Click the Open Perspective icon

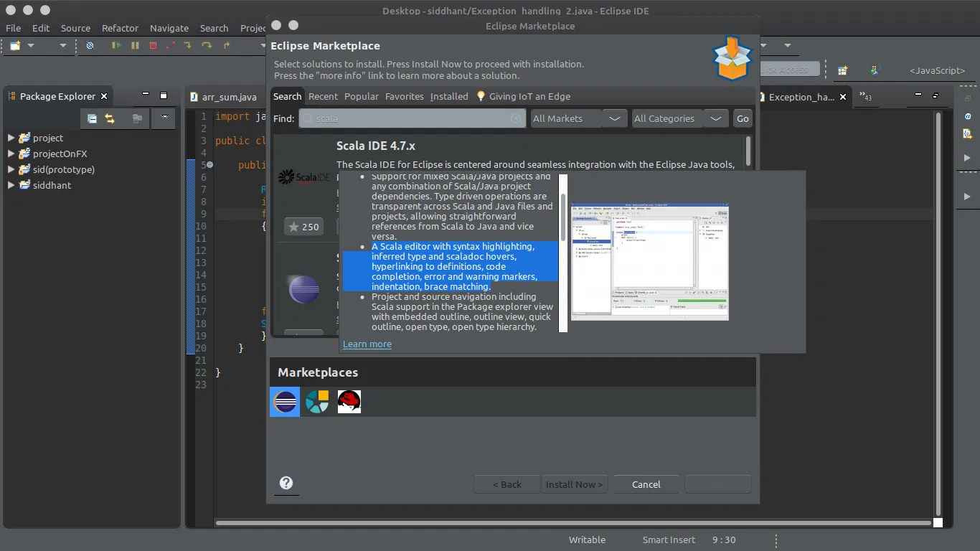tap(843, 70)
